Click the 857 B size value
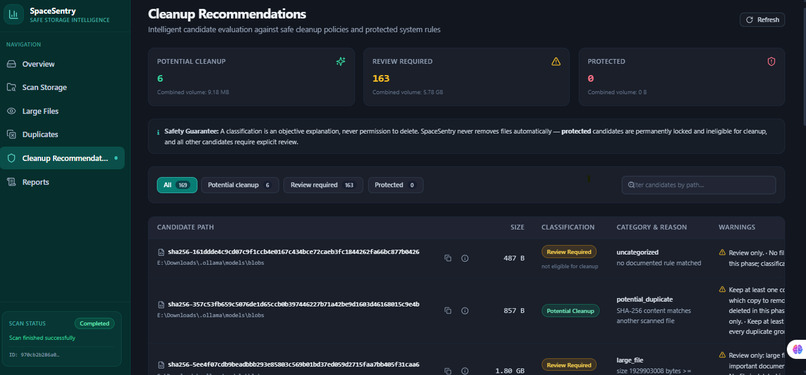The height and width of the screenshot is (375, 806). pyautogui.click(x=514, y=311)
